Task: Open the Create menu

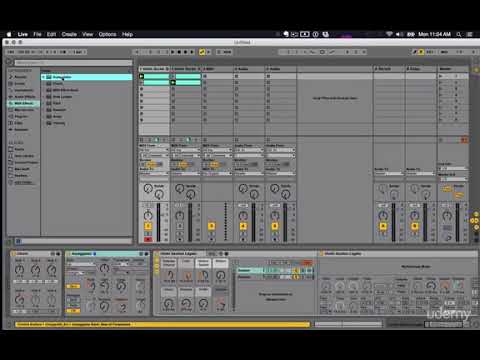Action: coord(69,34)
